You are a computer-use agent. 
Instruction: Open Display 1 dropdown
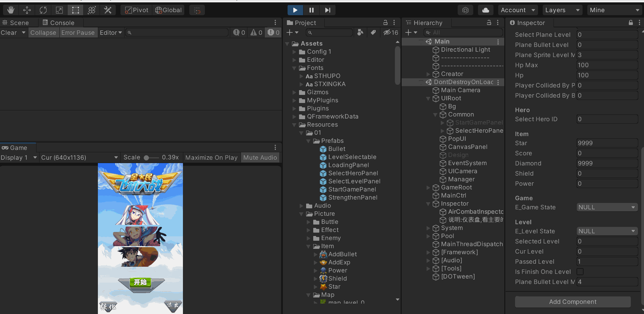tap(19, 157)
